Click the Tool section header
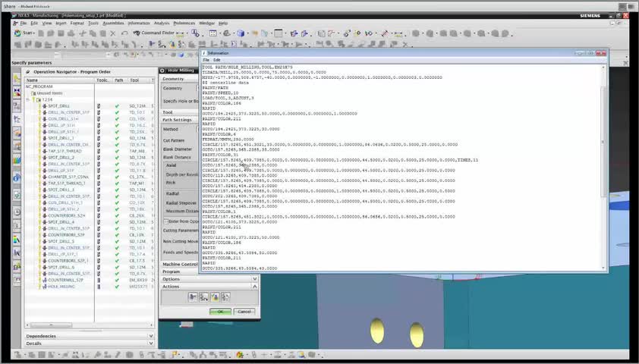 180,112
